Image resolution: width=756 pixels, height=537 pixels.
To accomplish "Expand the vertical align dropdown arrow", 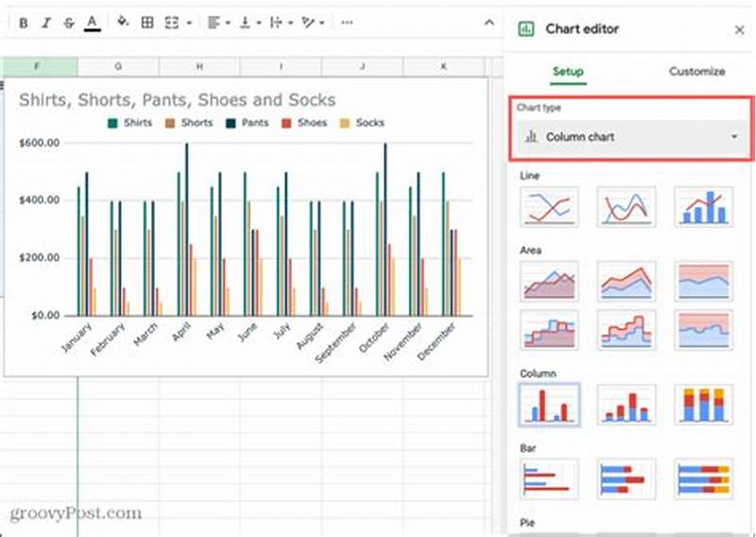I will click(258, 23).
